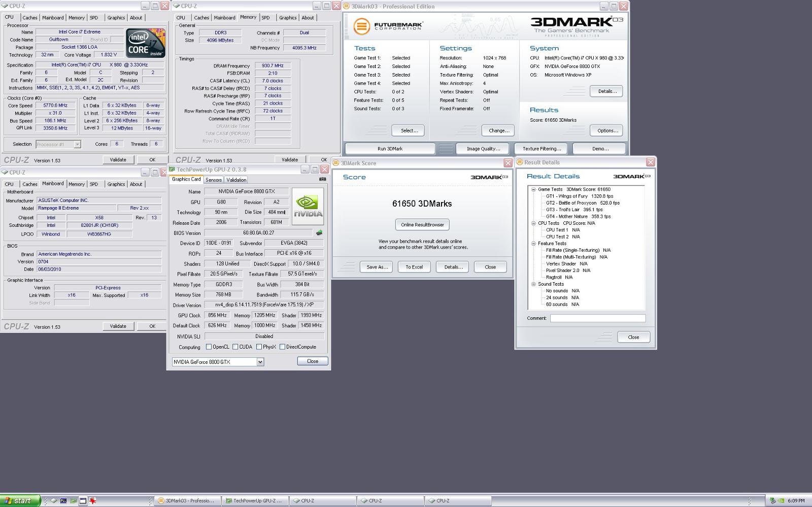Toggle the PhysX checkbox
The width and height of the screenshot is (812, 507).
click(x=259, y=347)
